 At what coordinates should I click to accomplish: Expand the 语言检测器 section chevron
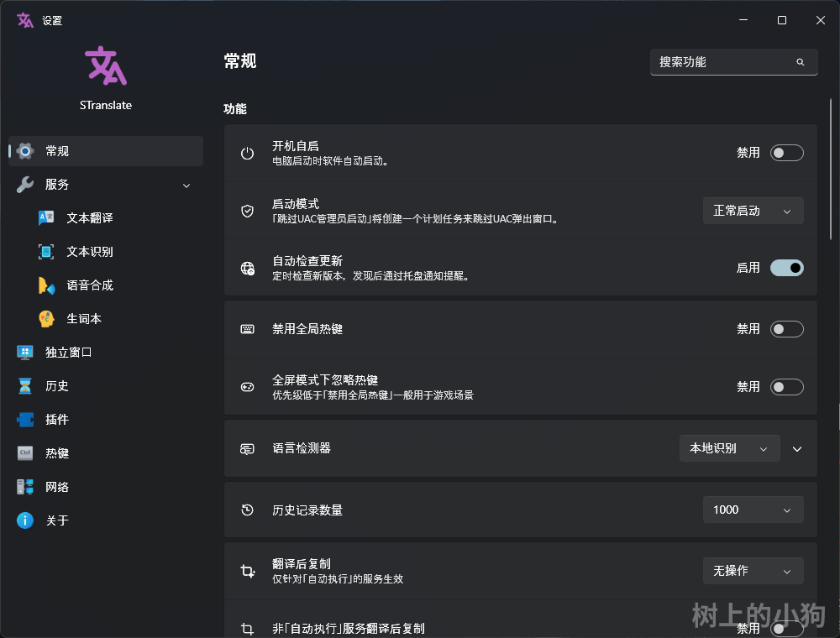[x=797, y=448]
